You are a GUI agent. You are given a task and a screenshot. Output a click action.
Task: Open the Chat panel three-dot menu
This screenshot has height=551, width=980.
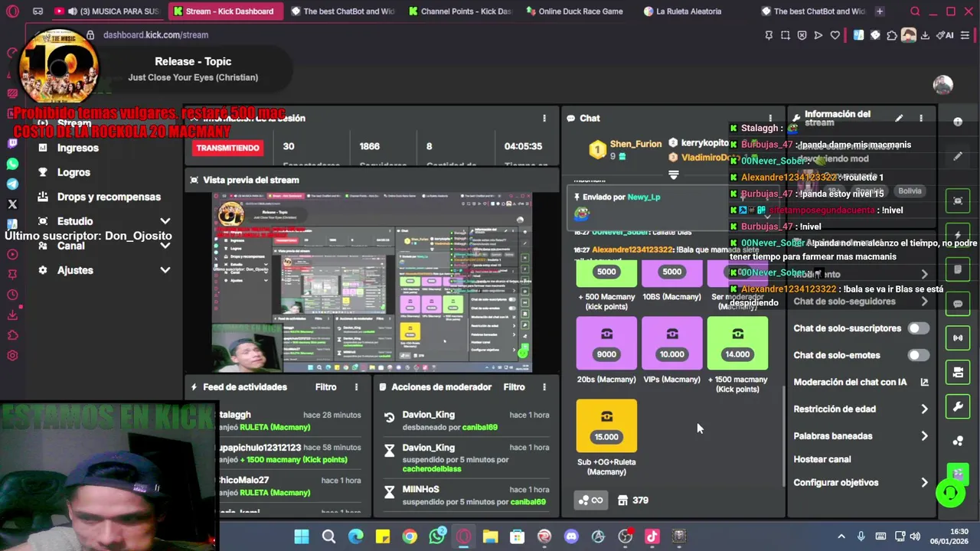pyautogui.click(x=770, y=119)
